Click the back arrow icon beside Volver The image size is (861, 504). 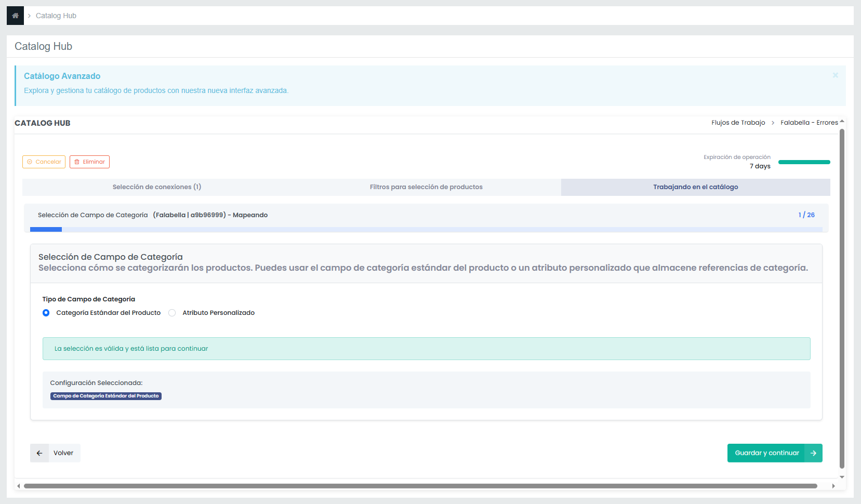pyautogui.click(x=39, y=453)
